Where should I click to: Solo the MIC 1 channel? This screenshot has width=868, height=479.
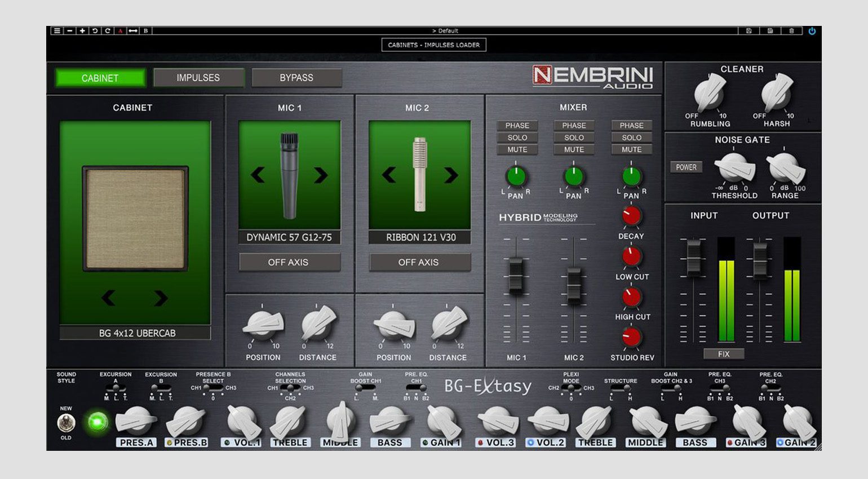(517, 138)
